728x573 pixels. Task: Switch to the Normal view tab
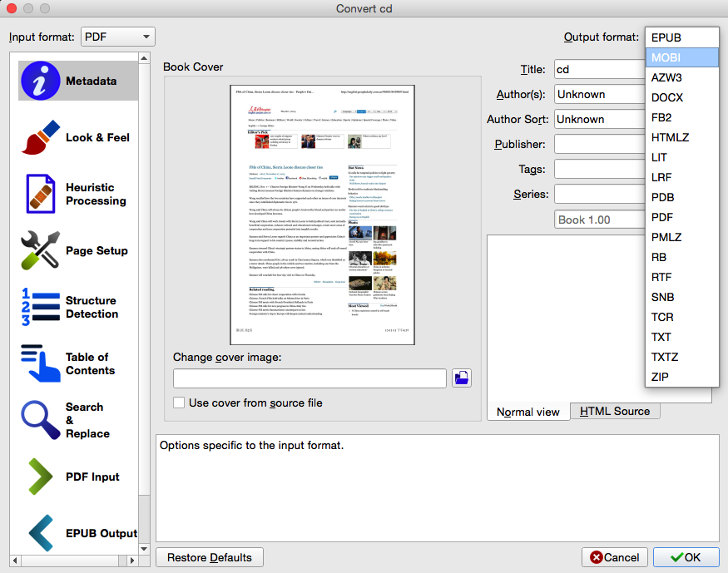[527, 412]
